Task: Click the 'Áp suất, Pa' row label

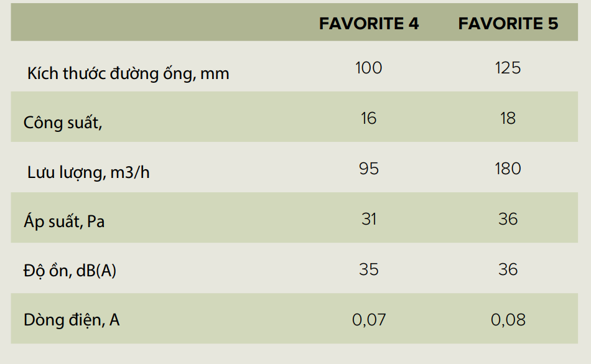Action: [x=64, y=221]
